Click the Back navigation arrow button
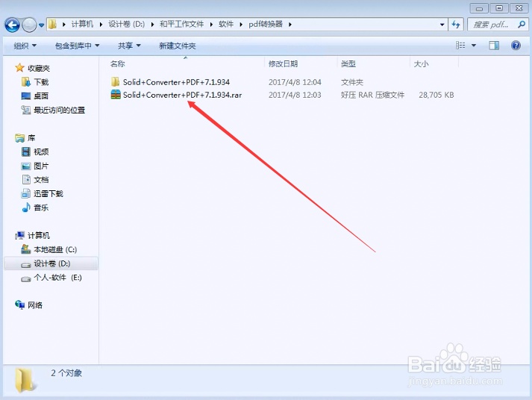 point(12,25)
